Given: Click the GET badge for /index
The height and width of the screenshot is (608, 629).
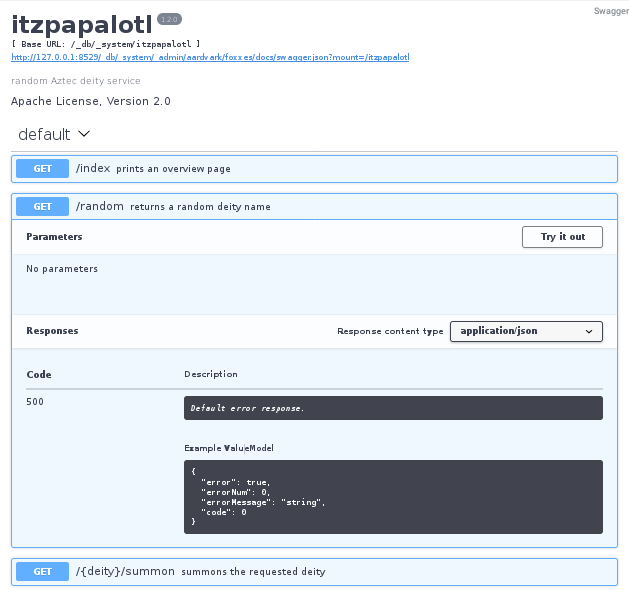Looking at the screenshot, I should point(42,169).
